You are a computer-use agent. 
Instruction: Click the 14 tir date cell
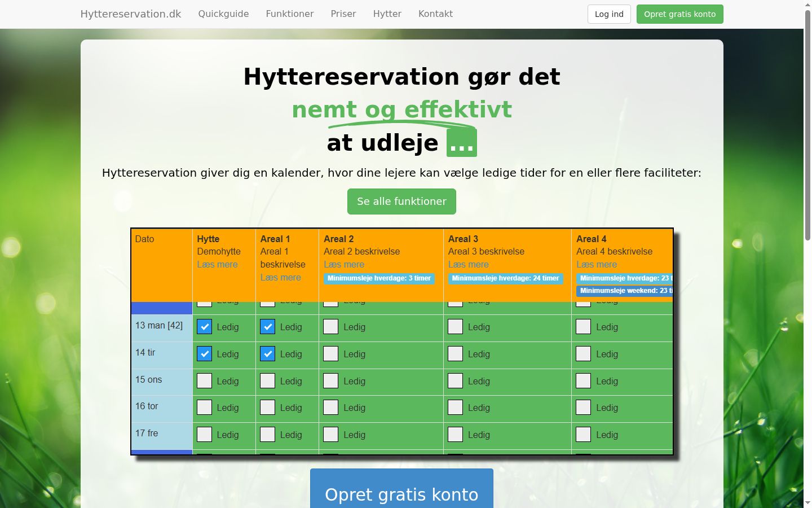coord(162,355)
